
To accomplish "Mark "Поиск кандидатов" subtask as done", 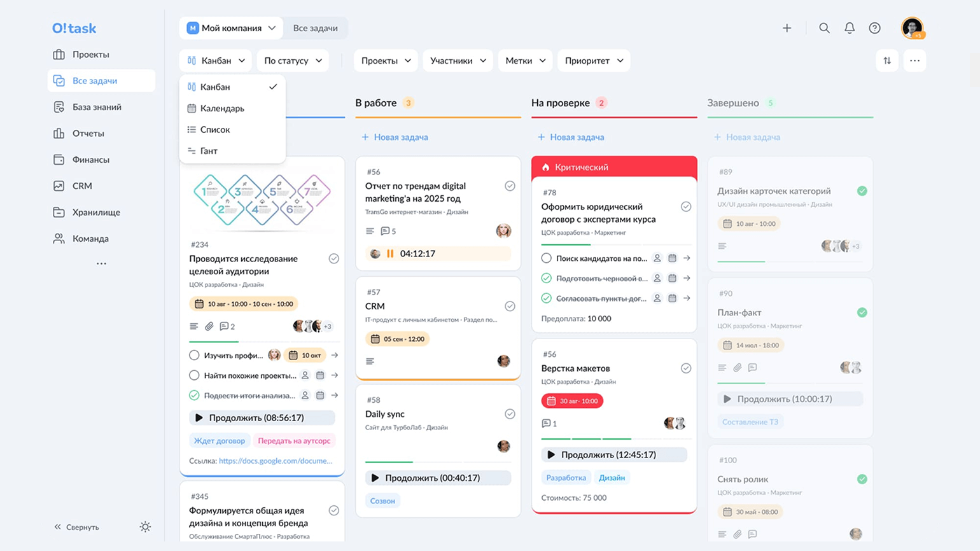I will tap(546, 258).
